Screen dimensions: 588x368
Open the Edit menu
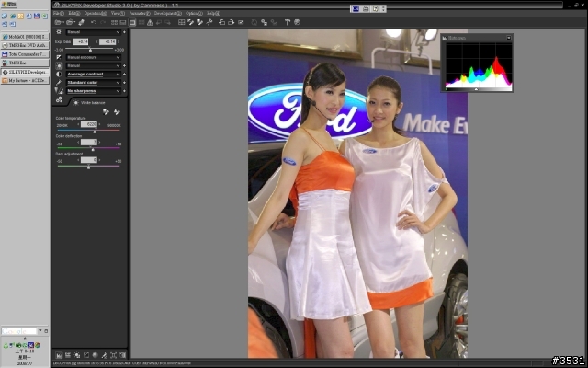coord(74,13)
